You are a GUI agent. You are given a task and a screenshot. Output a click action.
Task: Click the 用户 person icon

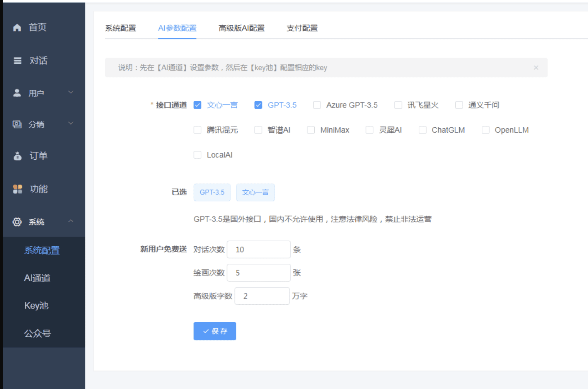point(17,93)
